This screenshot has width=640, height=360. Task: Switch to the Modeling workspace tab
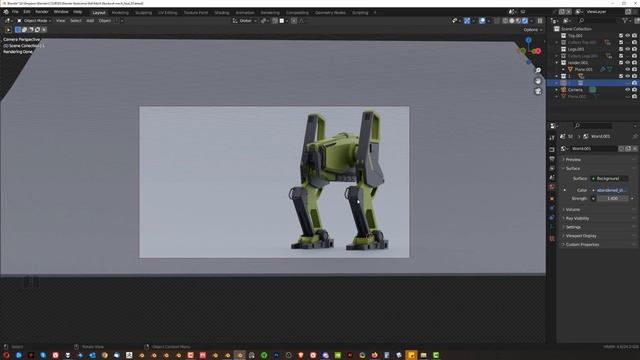click(120, 13)
